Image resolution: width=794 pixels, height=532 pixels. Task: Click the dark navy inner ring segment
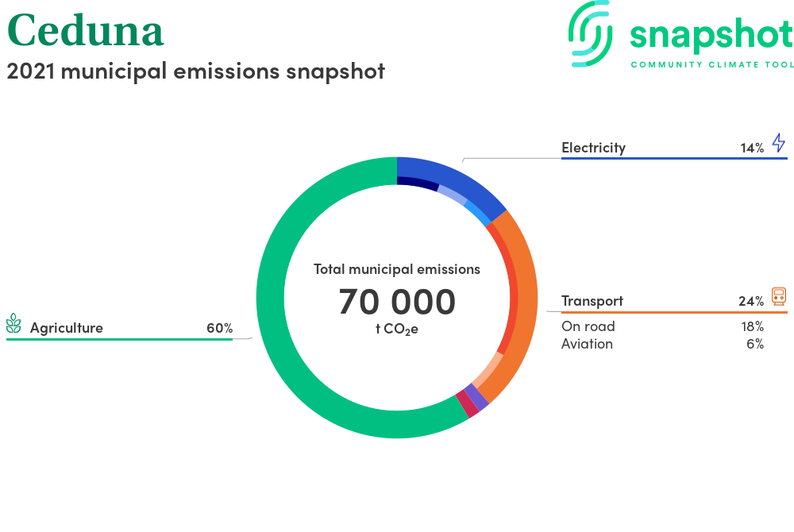[418, 183]
